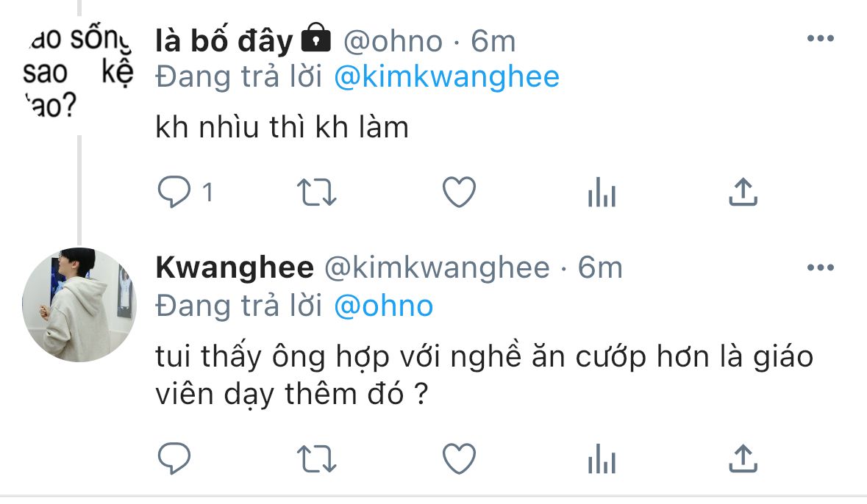Like Kwanghee's tweet

(459, 458)
